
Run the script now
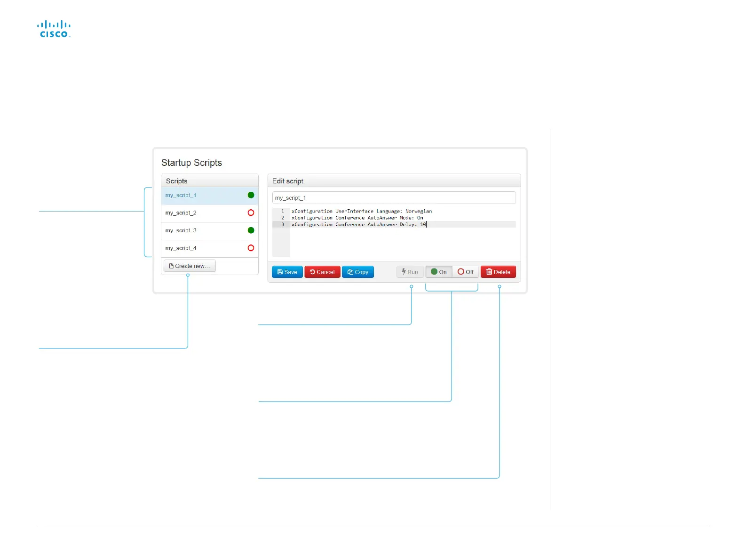coord(410,272)
